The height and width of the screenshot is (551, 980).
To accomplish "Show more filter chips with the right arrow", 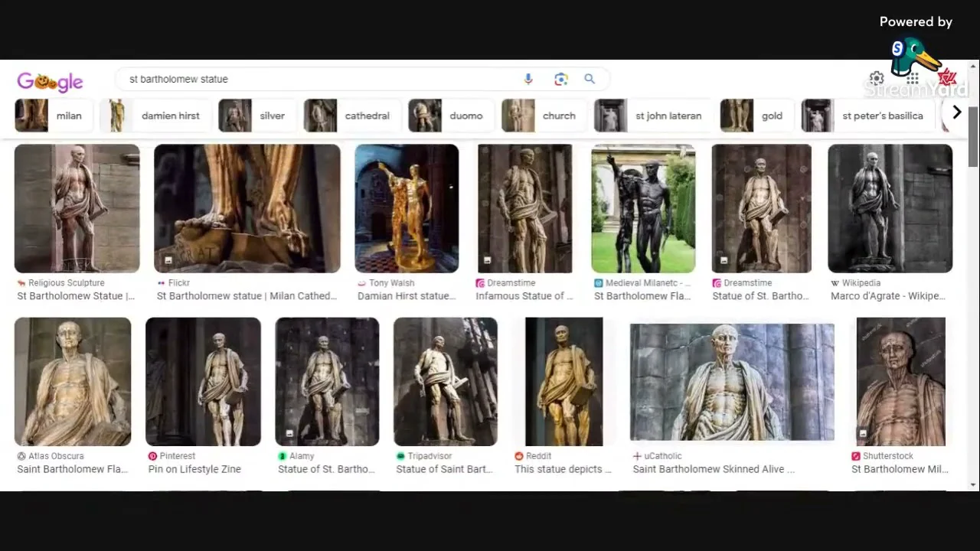I will pos(956,113).
